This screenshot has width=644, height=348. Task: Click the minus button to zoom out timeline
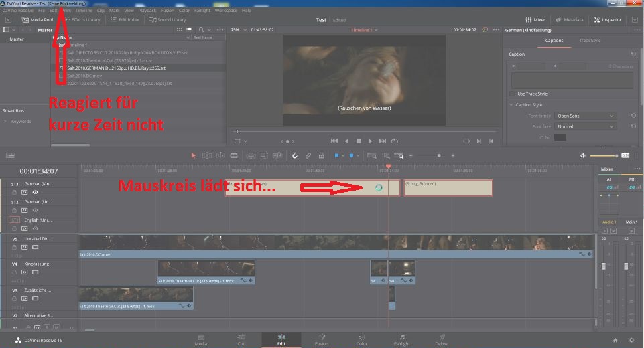[411, 155]
